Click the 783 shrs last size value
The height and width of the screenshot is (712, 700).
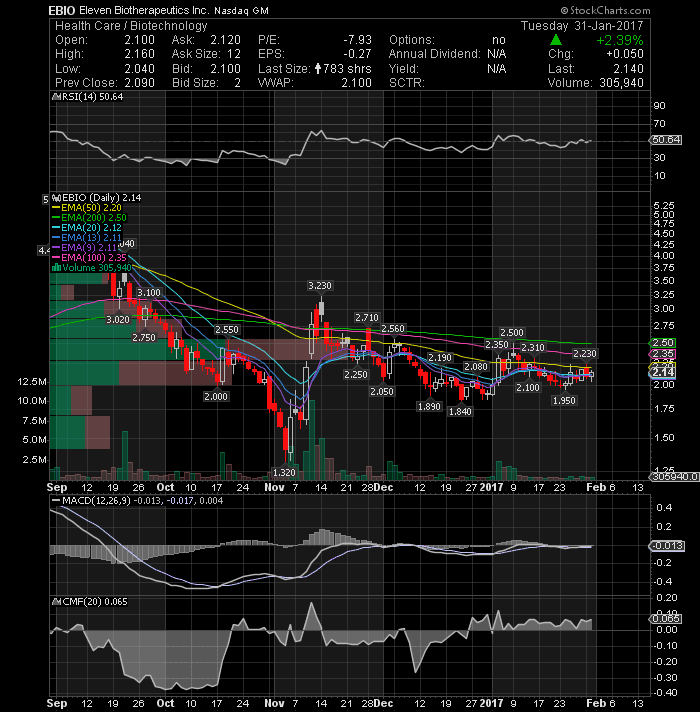pos(347,69)
